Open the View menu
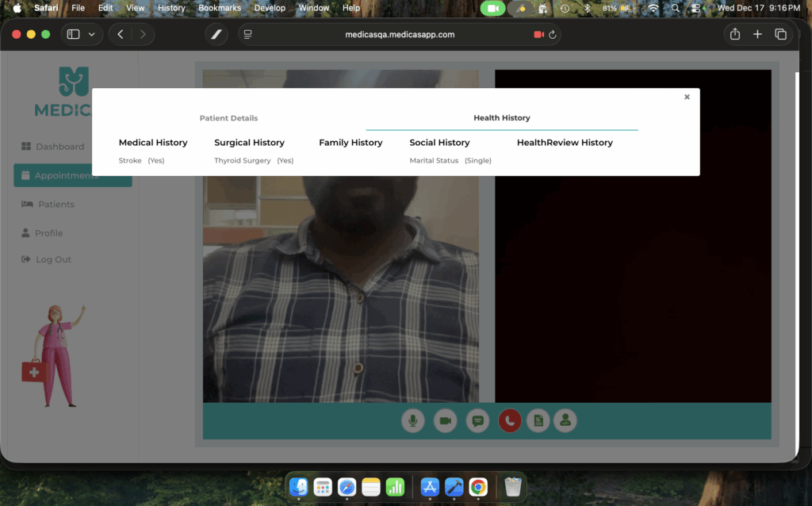812x506 pixels. tap(135, 8)
